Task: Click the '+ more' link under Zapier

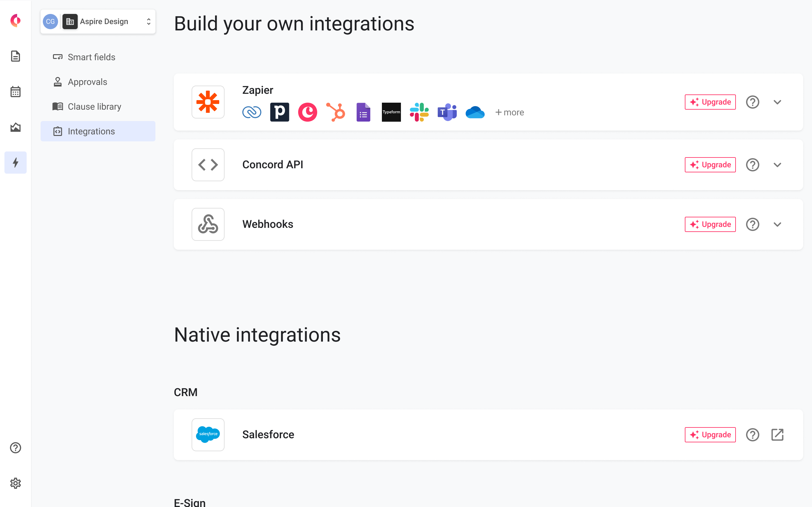Action: [509, 112]
